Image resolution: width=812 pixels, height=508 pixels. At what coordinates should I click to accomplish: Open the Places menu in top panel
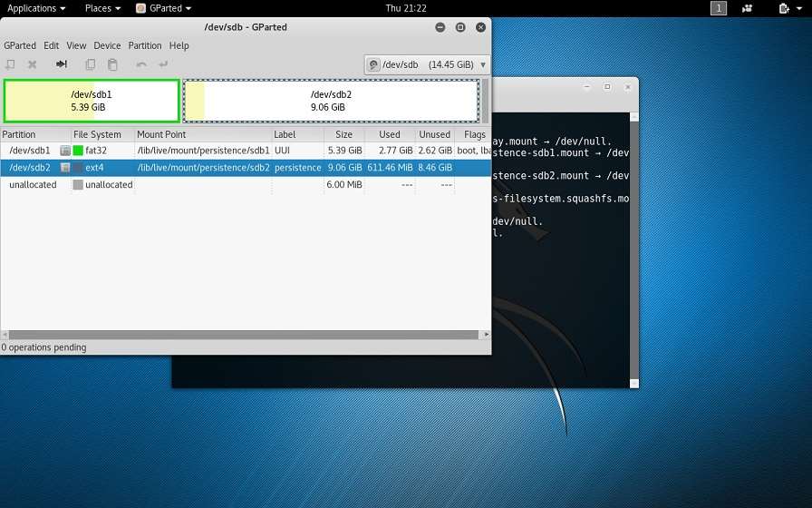(x=102, y=8)
